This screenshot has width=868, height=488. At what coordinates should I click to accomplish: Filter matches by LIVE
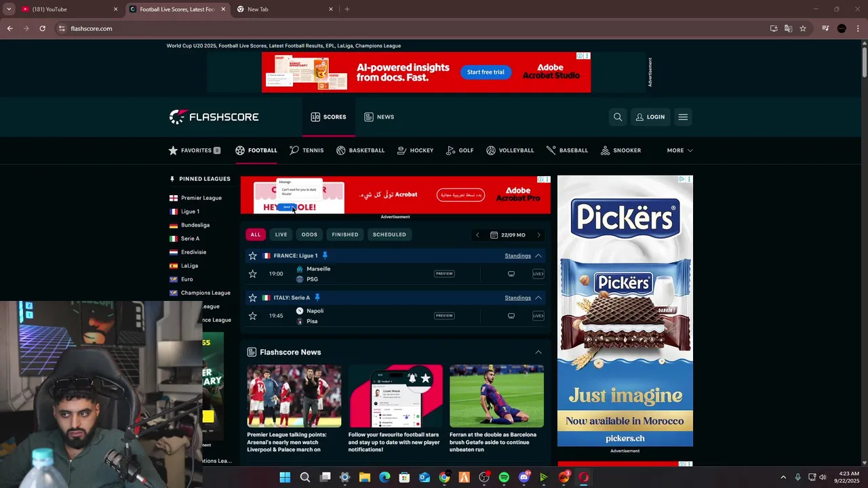[281, 235]
